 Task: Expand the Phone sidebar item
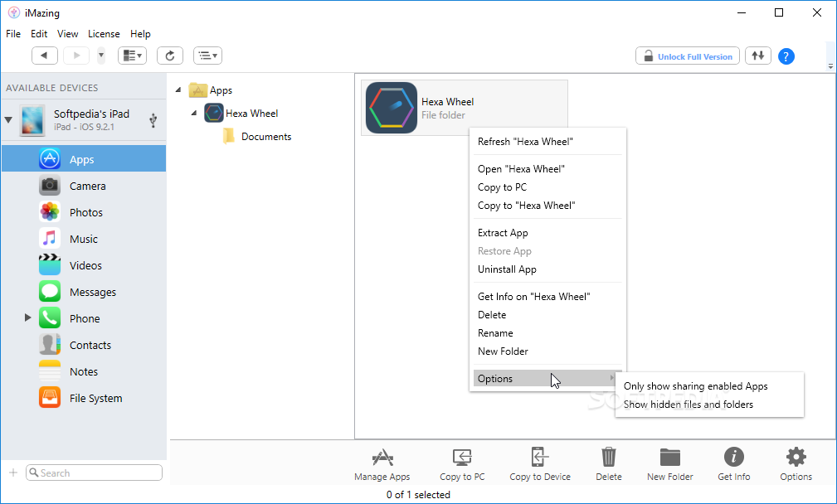pos(27,317)
